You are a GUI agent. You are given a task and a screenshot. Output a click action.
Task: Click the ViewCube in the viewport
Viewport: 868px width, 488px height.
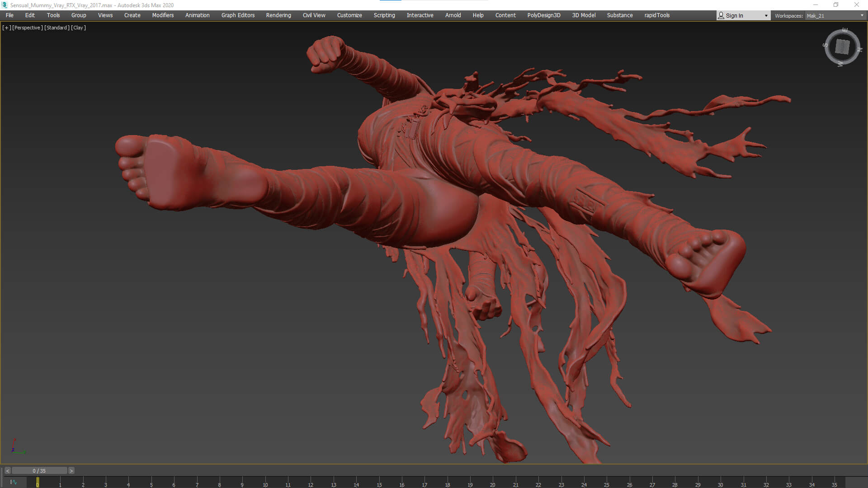(842, 47)
